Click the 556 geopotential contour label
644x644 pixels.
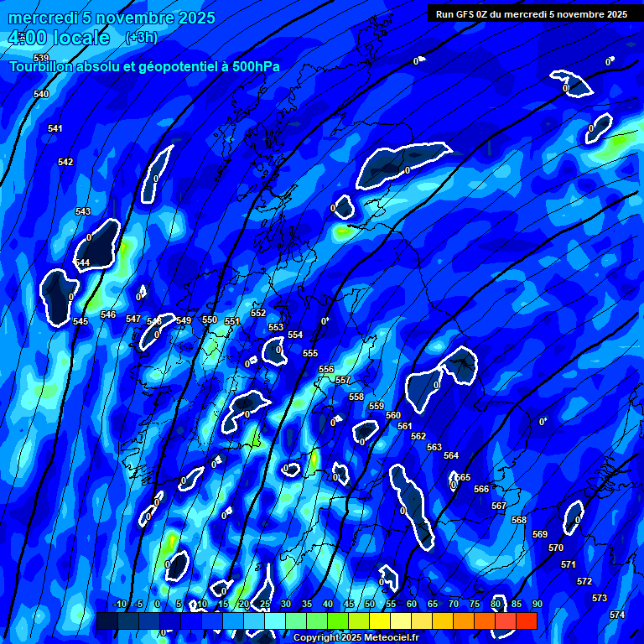[326, 369]
